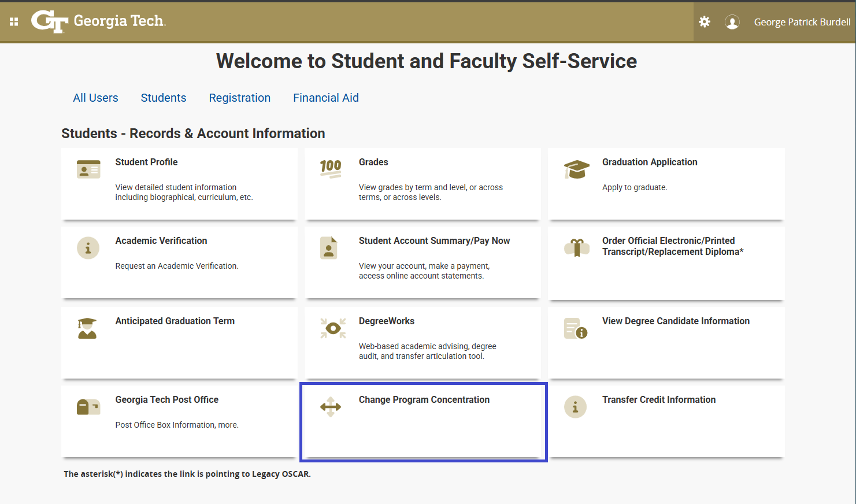Go to the Registration tab
This screenshot has height=504, width=856.
pyautogui.click(x=240, y=98)
